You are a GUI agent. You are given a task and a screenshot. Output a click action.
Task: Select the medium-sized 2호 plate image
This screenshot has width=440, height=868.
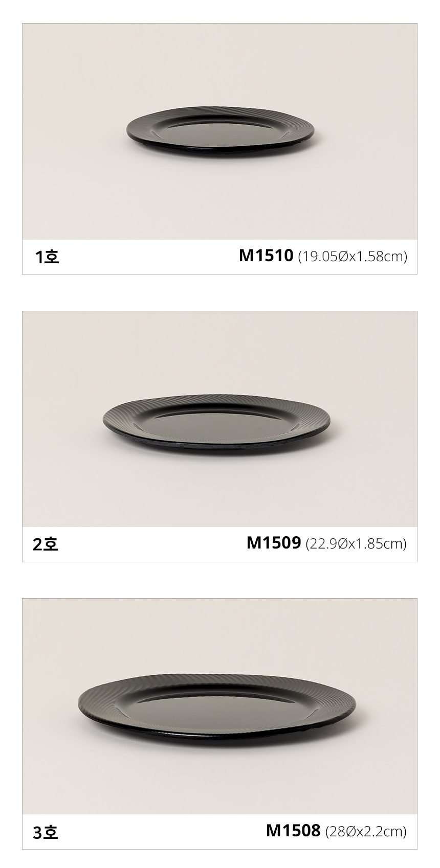[x=217, y=422]
